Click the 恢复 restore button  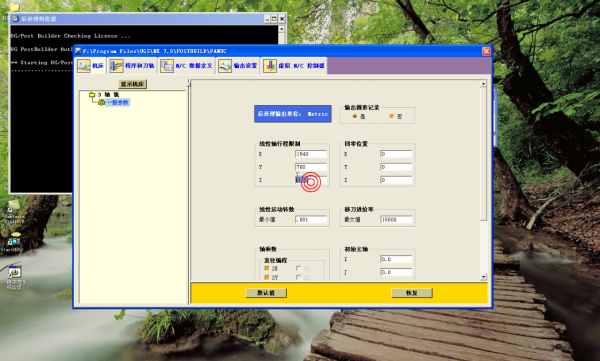pos(412,293)
